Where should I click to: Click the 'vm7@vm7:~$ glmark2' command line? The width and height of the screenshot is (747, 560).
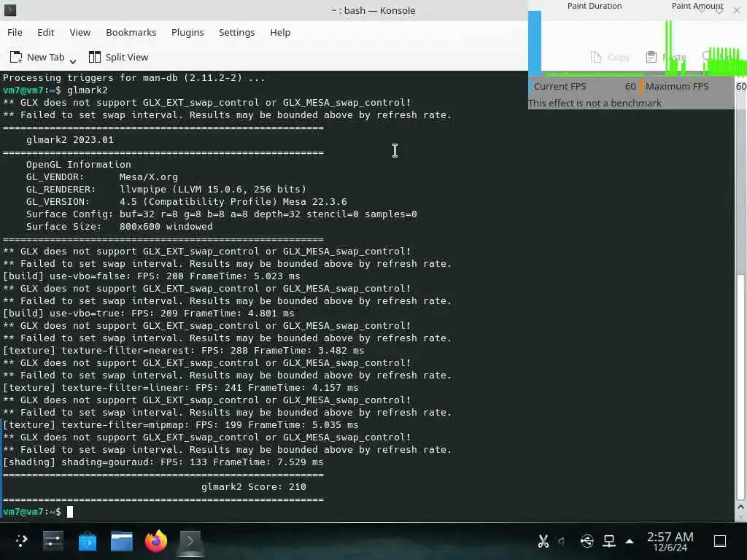(55, 90)
